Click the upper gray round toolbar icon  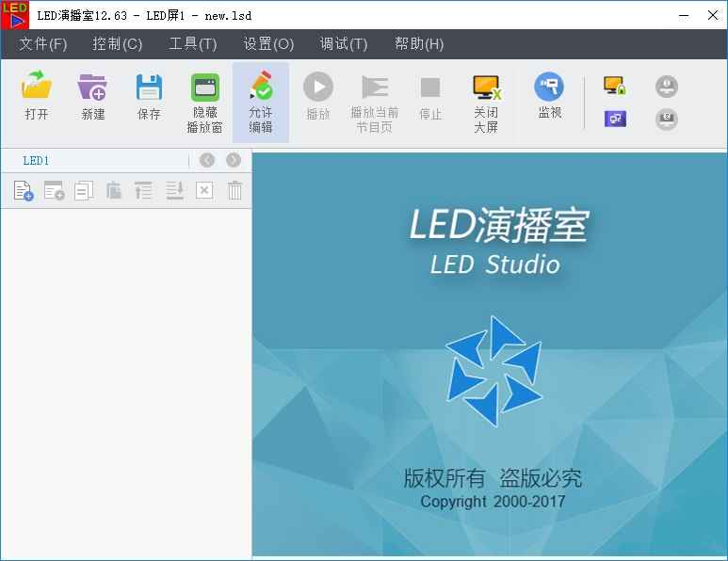pyautogui.click(x=667, y=87)
